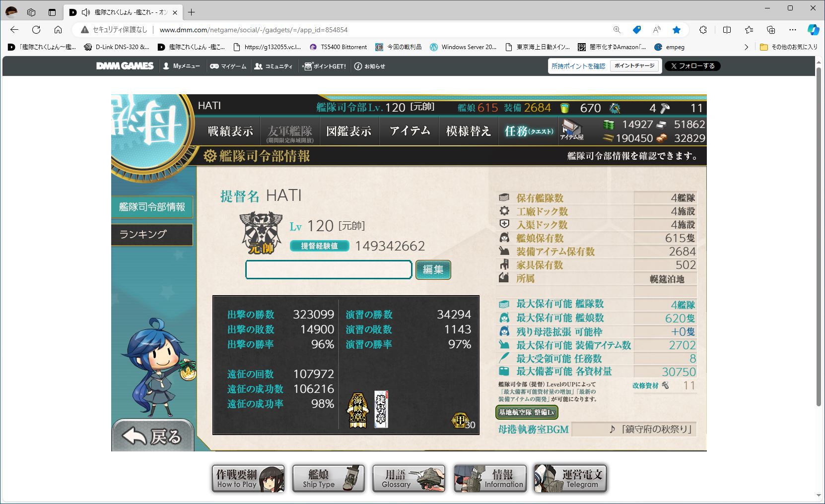This screenshot has width=825, height=504.
Task: Open browser extensions puzzle icon
Action: point(703,30)
